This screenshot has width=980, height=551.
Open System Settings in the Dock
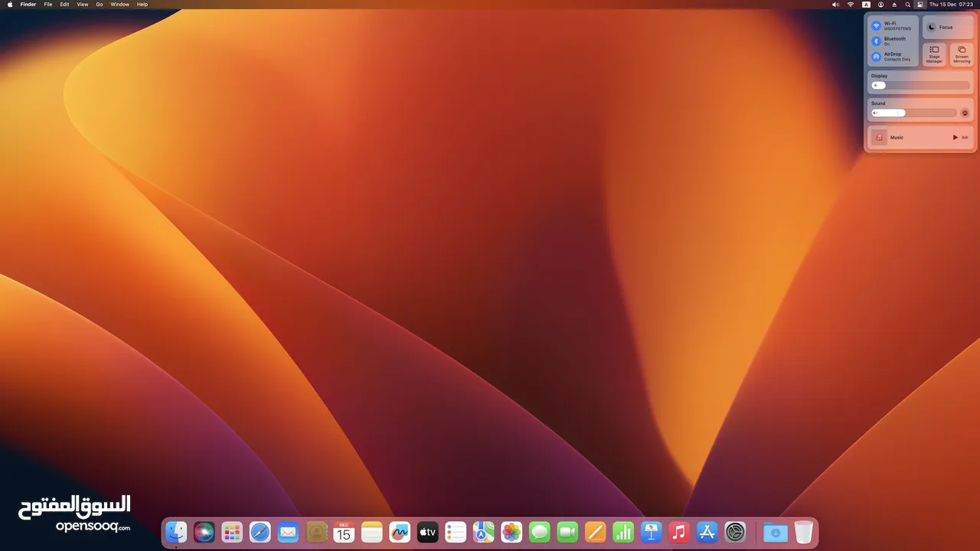735,532
